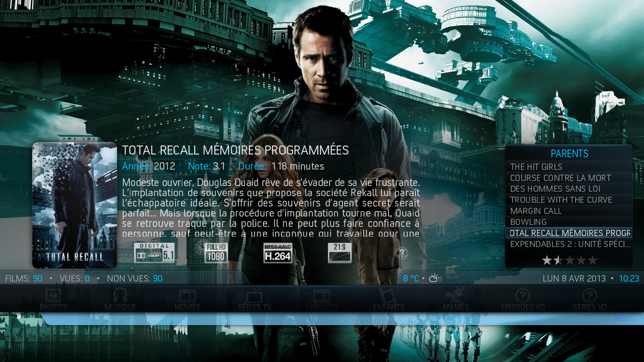Click the unknown studio question mark icon

[x=402, y=253]
